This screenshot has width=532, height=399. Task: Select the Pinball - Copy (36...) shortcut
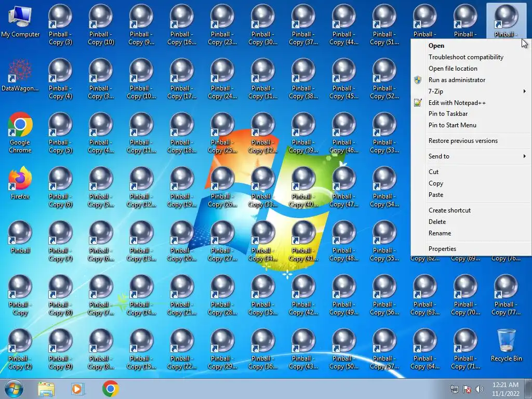click(x=263, y=349)
